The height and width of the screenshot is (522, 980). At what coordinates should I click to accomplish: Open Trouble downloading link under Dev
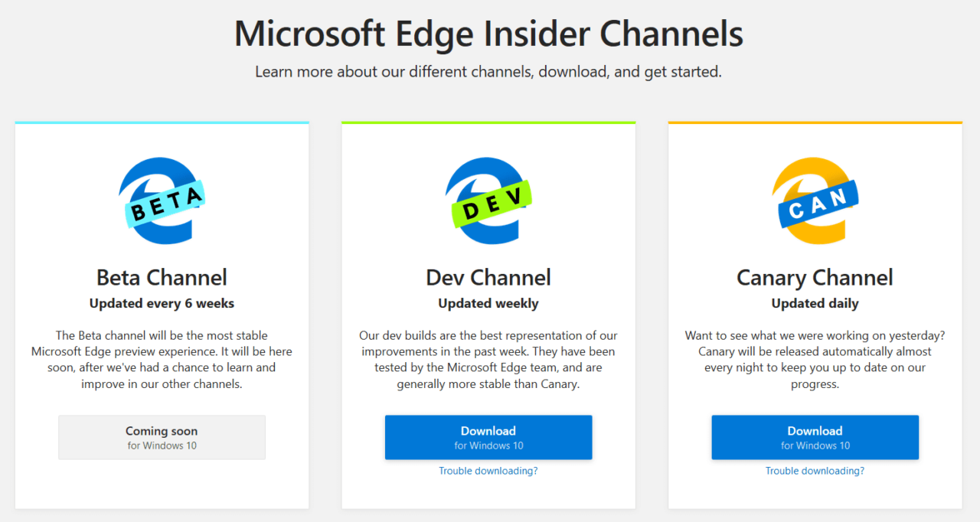488,471
